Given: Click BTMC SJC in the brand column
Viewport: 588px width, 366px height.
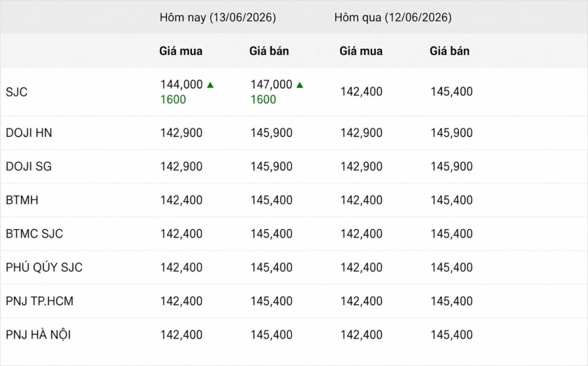Looking at the screenshot, I should pos(34,233).
